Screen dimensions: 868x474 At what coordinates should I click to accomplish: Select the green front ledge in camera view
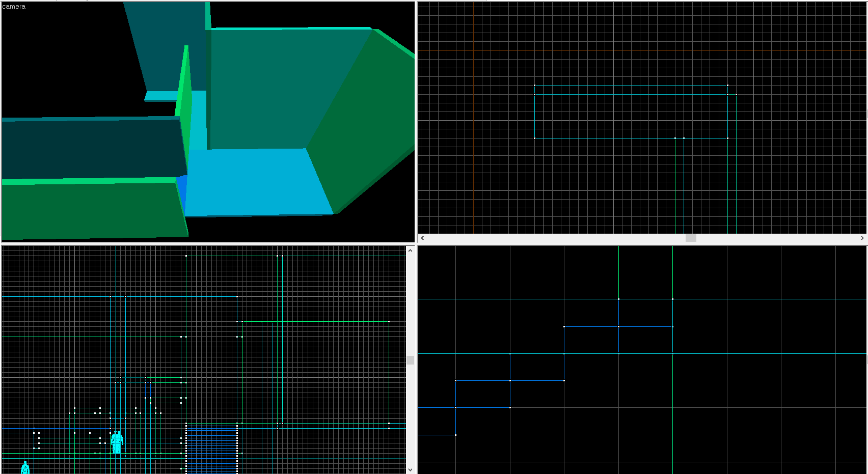92,209
